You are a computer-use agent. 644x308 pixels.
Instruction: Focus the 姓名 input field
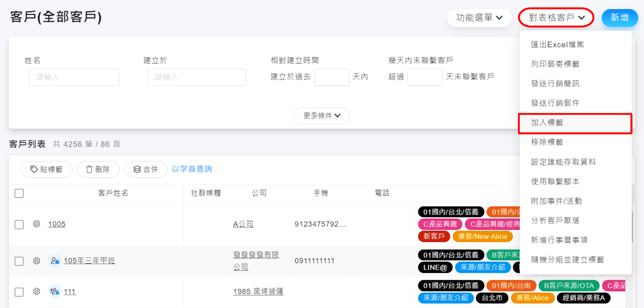pos(74,77)
